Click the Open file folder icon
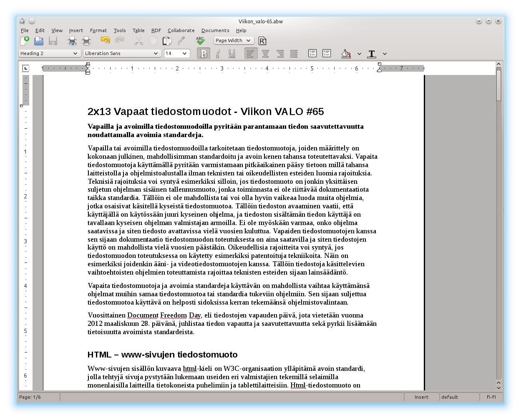This screenshot has height=420, width=521. pyautogui.click(x=39, y=40)
